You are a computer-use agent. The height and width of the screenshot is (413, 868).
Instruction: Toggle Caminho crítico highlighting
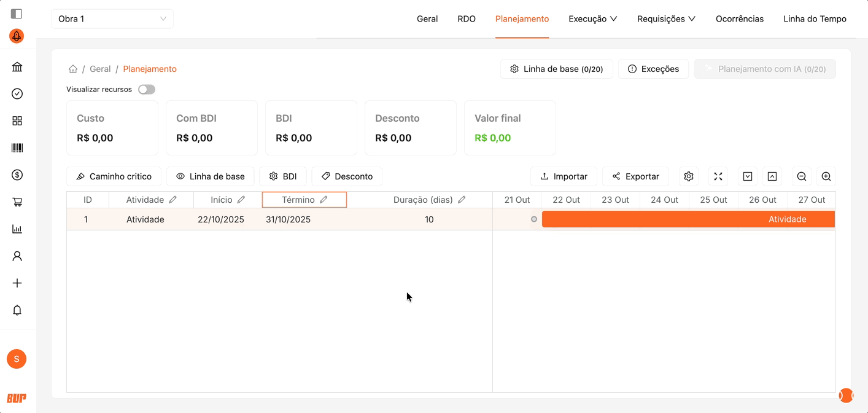(114, 176)
